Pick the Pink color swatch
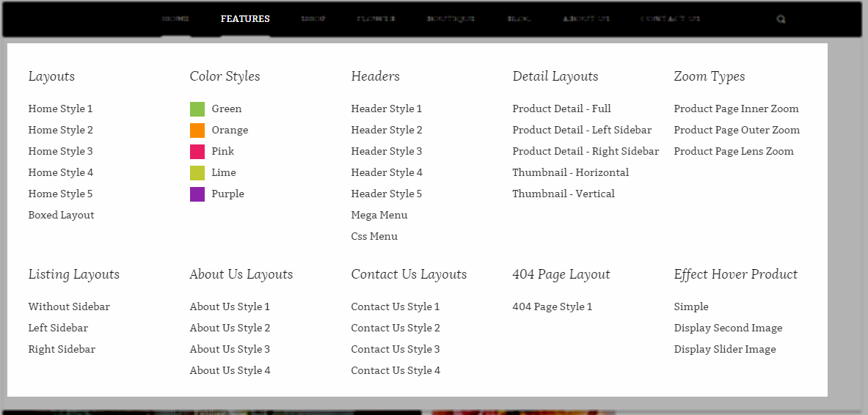 pos(197,152)
